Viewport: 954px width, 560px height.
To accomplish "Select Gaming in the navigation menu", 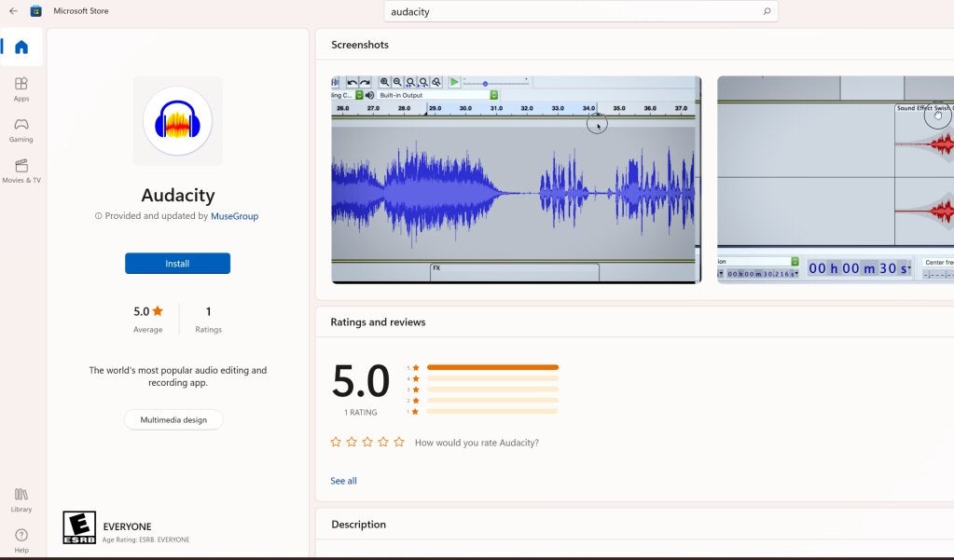I will point(21,130).
